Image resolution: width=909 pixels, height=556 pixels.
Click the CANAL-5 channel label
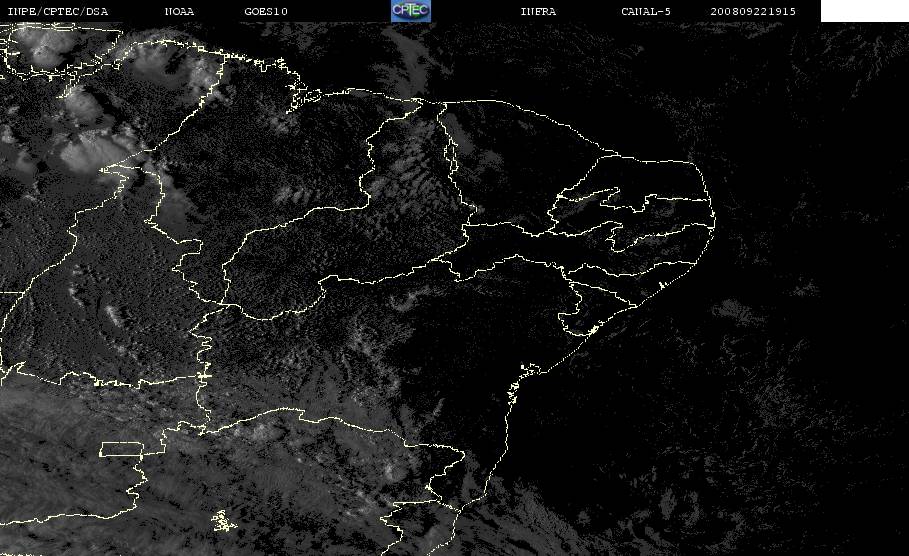pyautogui.click(x=646, y=12)
